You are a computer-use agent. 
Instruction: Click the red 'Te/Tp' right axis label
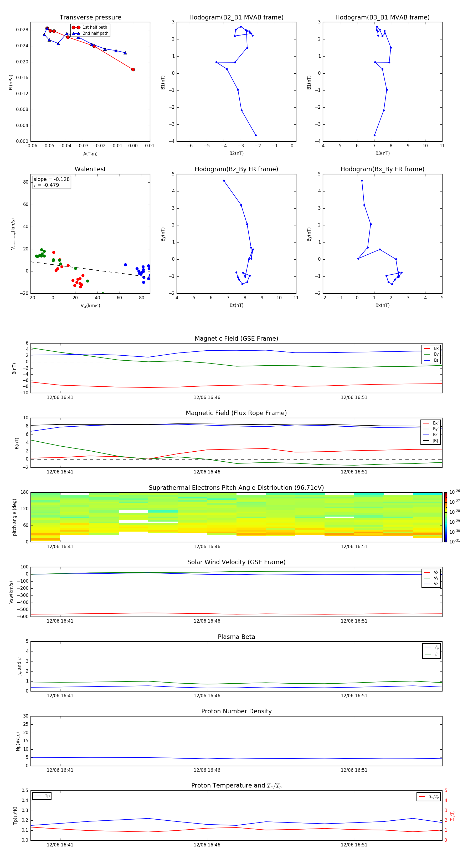pos(453,815)
